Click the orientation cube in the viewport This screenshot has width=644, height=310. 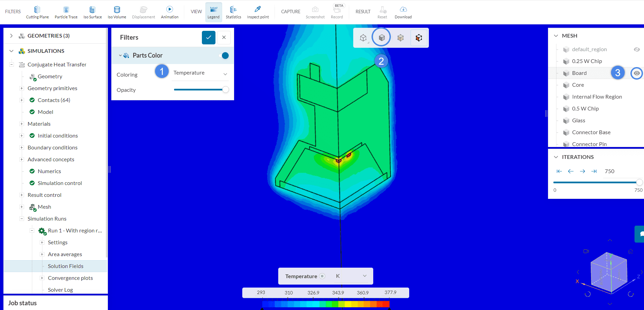pos(608,272)
